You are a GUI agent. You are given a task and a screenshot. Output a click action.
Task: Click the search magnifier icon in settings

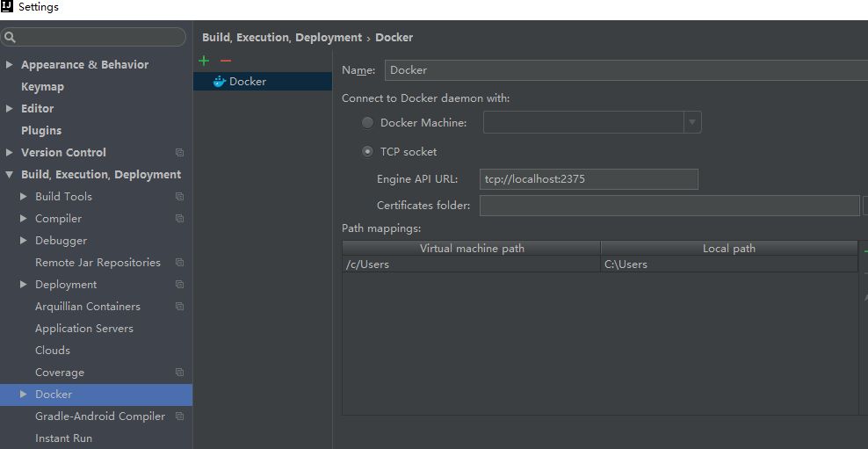(10, 37)
